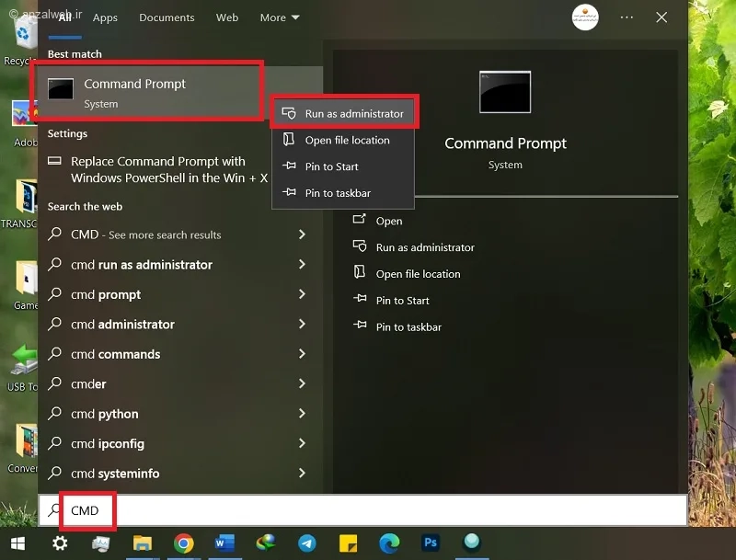Expand cmd administrator suggestion arrow
Screen dimensions: 736x560
click(x=303, y=324)
